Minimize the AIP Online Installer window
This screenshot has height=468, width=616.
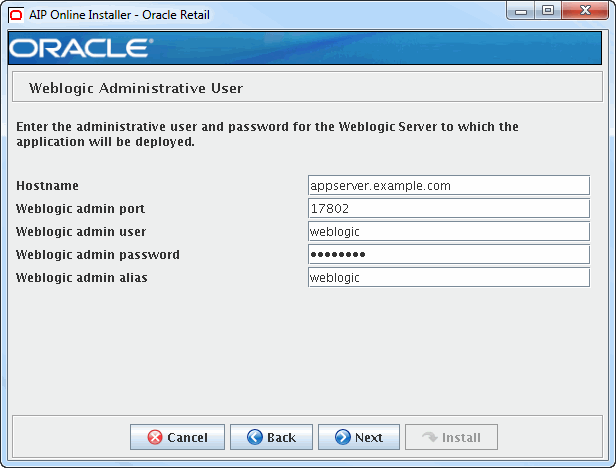(x=521, y=11)
